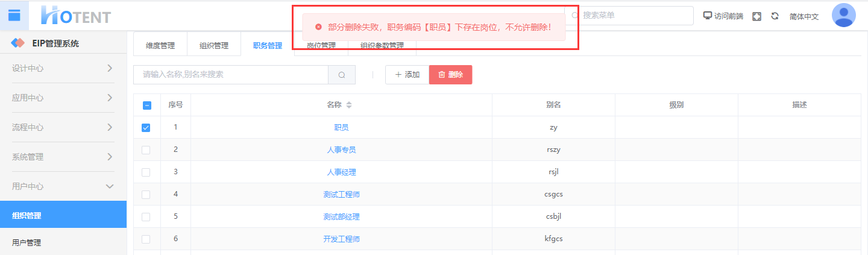
Task: Click the top-left menu collapse icon
Action: [x=14, y=15]
